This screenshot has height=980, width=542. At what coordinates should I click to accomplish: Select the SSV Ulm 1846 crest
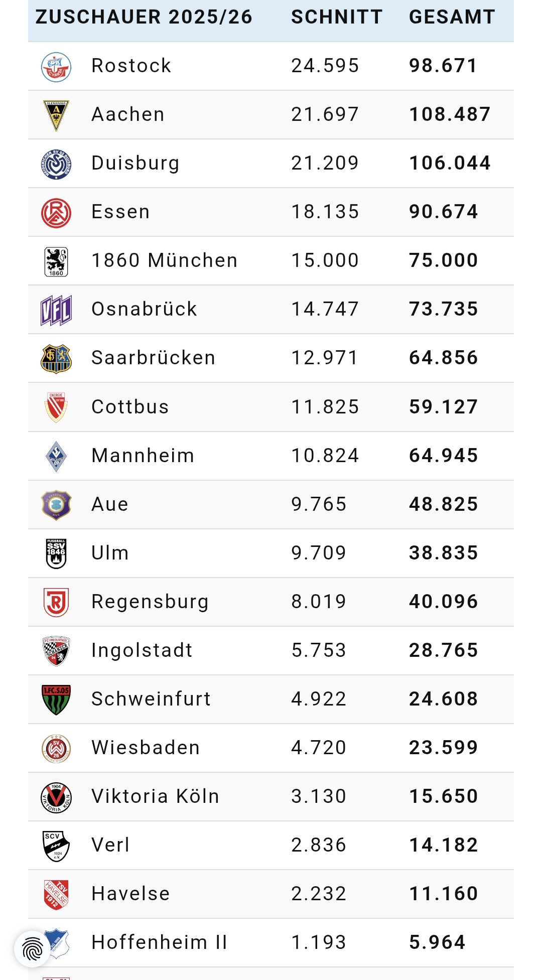tap(56, 553)
